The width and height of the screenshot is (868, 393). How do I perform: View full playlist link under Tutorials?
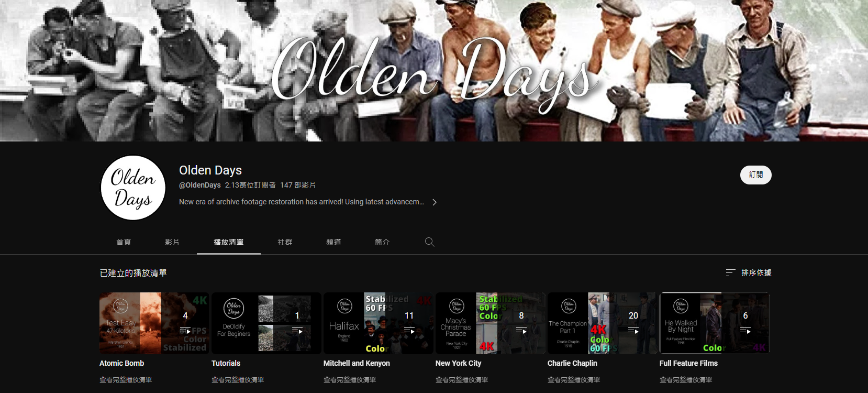(238, 380)
